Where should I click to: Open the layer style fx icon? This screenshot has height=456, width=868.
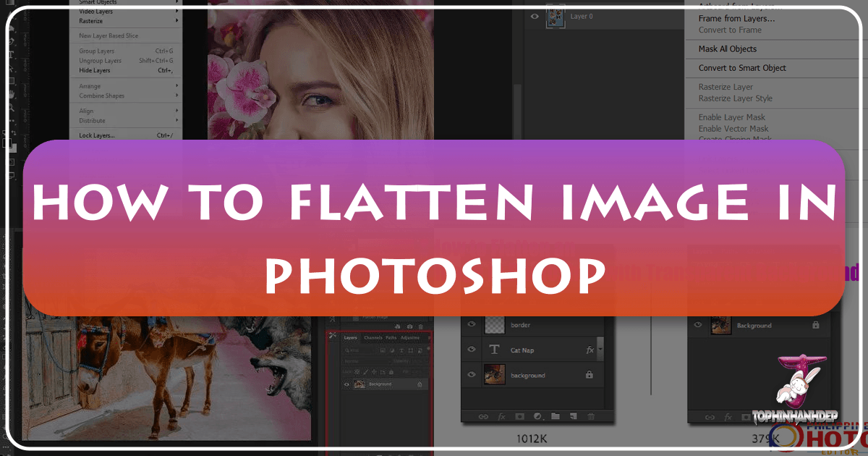pyautogui.click(x=501, y=416)
